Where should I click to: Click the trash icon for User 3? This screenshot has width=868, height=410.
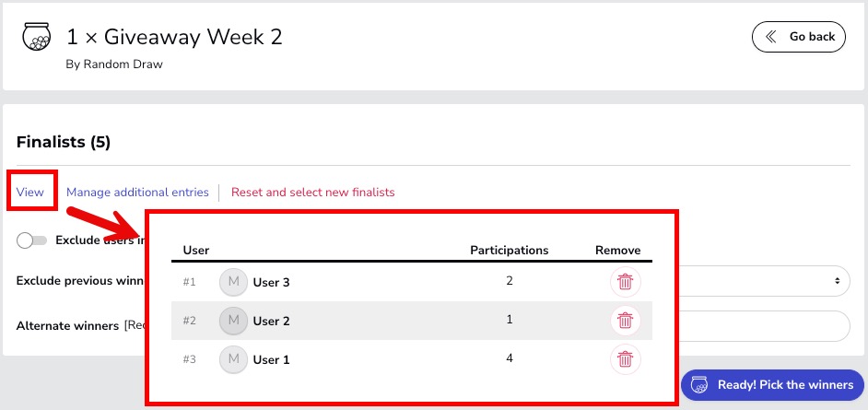click(x=626, y=282)
